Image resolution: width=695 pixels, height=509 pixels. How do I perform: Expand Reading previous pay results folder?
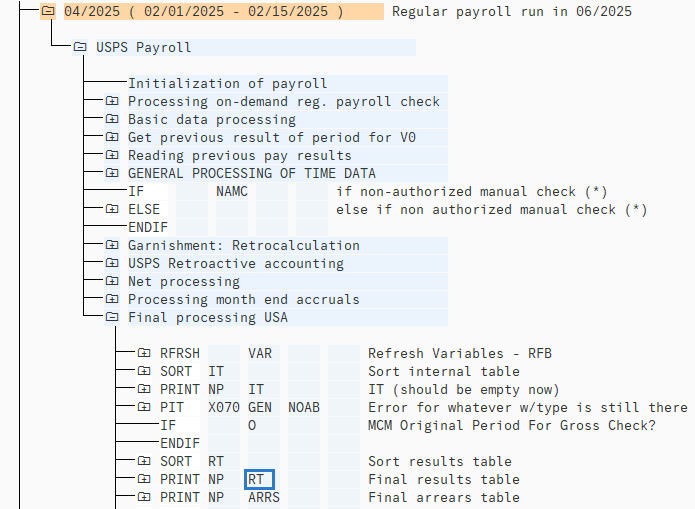tap(112, 156)
